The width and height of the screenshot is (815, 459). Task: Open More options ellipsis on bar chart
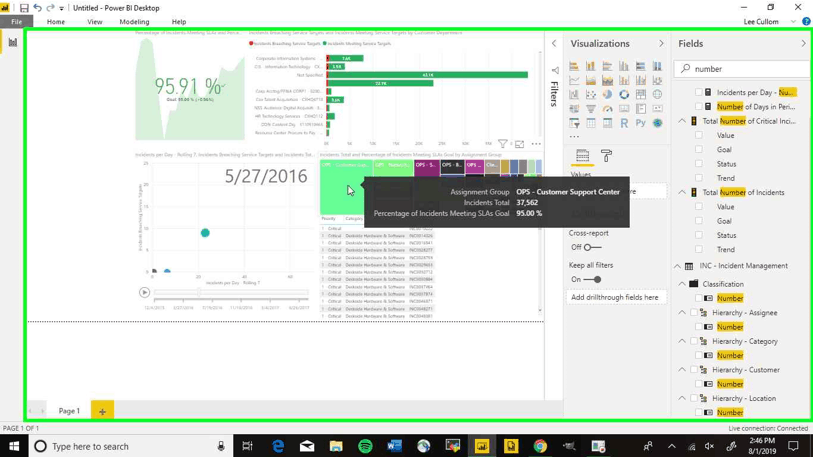(x=536, y=144)
